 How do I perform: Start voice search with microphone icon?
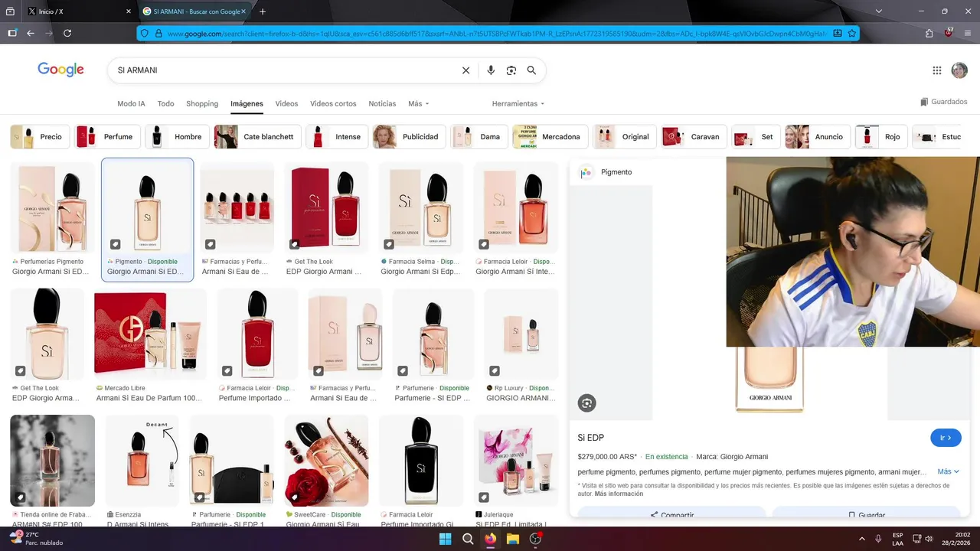pos(491,70)
